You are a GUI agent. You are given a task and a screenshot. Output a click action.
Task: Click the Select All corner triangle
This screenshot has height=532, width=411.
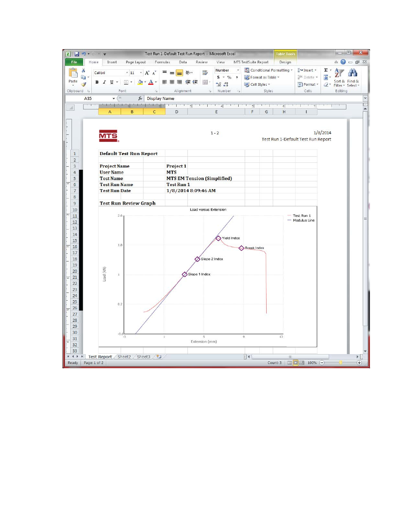coord(70,107)
